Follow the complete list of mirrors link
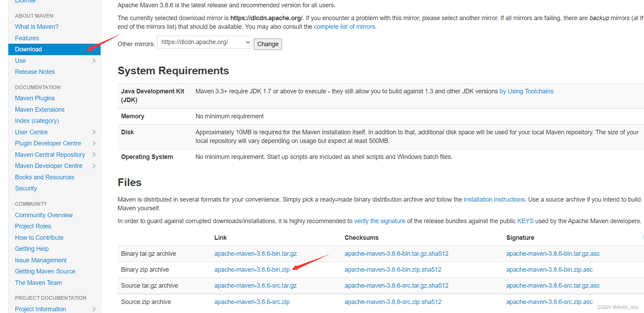This screenshot has width=644, height=313. [x=345, y=27]
